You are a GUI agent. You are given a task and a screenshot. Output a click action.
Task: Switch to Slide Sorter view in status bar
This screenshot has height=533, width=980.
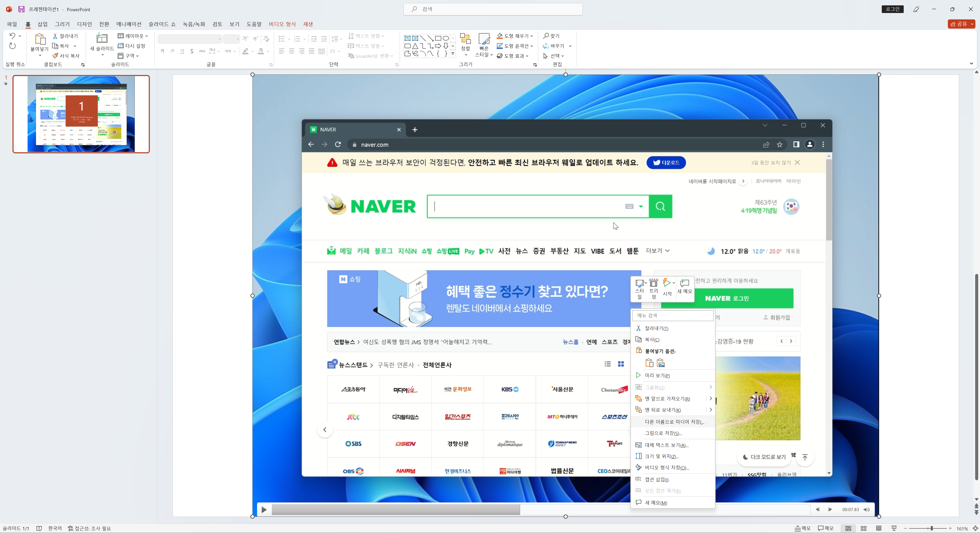(x=864, y=528)
